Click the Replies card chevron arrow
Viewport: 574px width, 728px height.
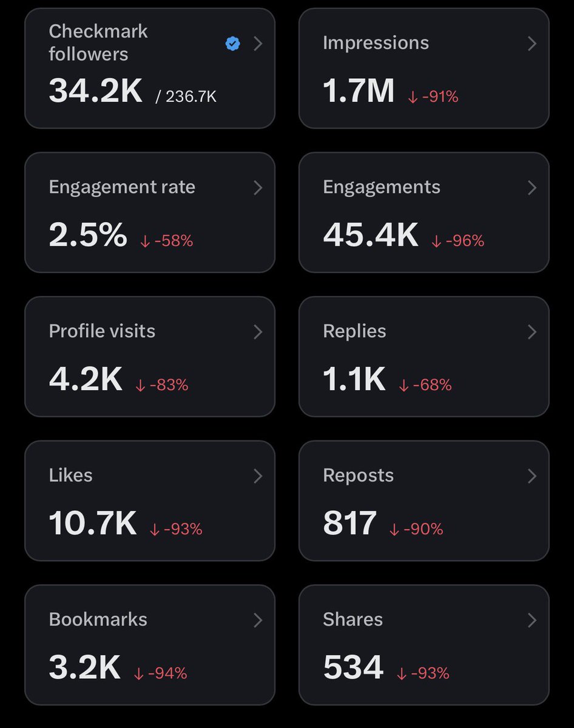(x=532, y=332)
